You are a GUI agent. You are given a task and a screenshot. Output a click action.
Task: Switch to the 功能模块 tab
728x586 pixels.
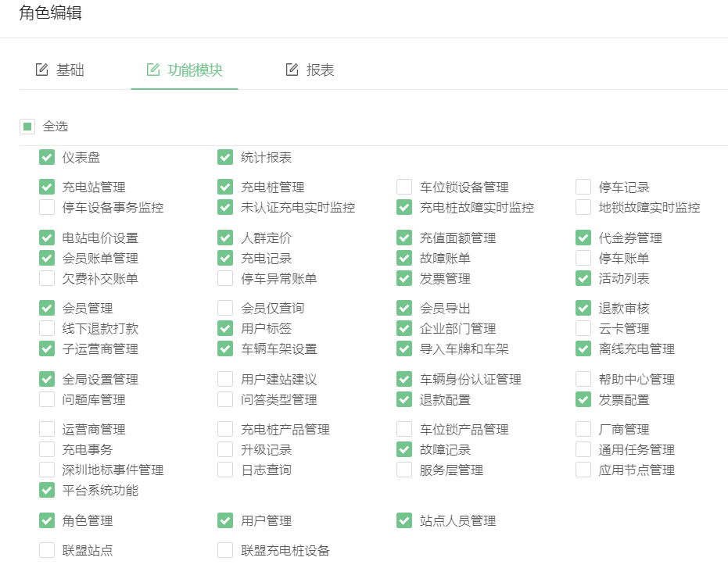click(185, 70)
